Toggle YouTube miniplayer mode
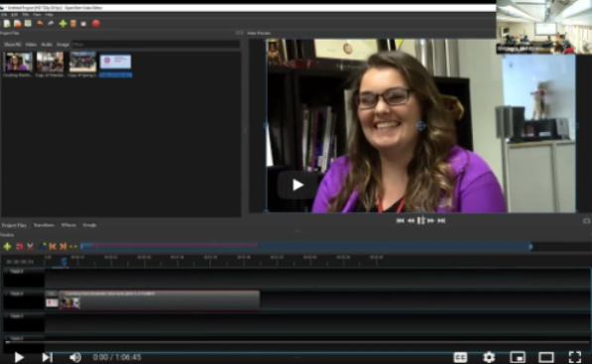 (x=518, y=357)
